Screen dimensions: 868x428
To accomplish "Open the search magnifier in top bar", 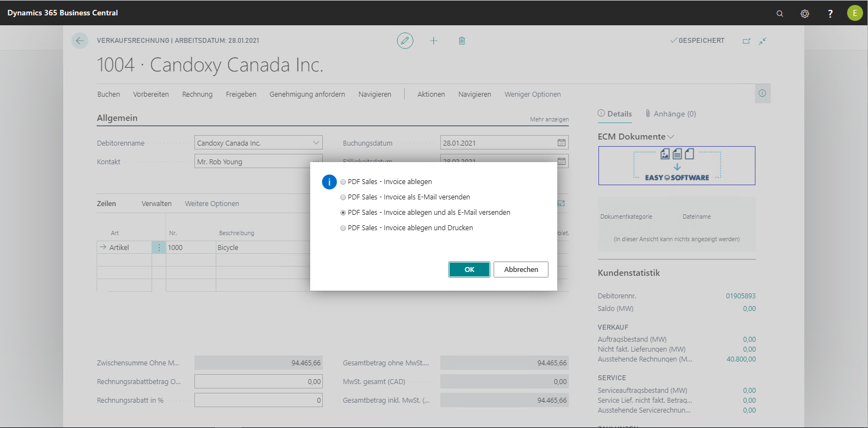I will coord(780,13).
